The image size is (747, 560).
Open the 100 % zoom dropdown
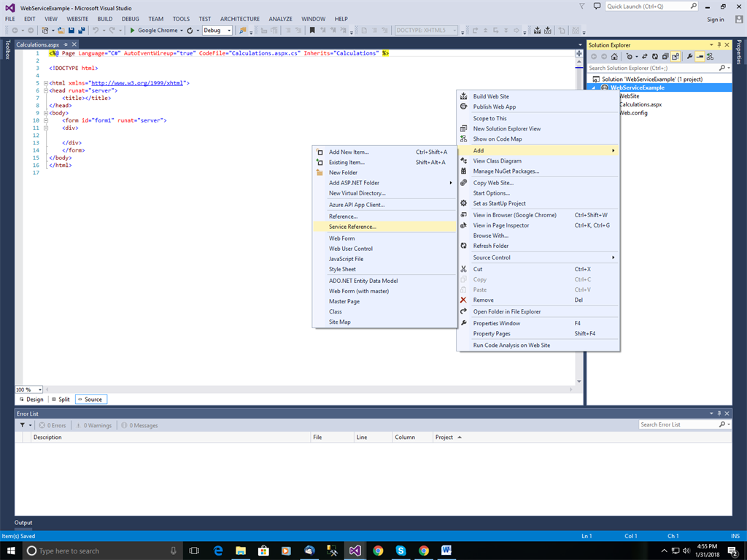pos(29,389)
